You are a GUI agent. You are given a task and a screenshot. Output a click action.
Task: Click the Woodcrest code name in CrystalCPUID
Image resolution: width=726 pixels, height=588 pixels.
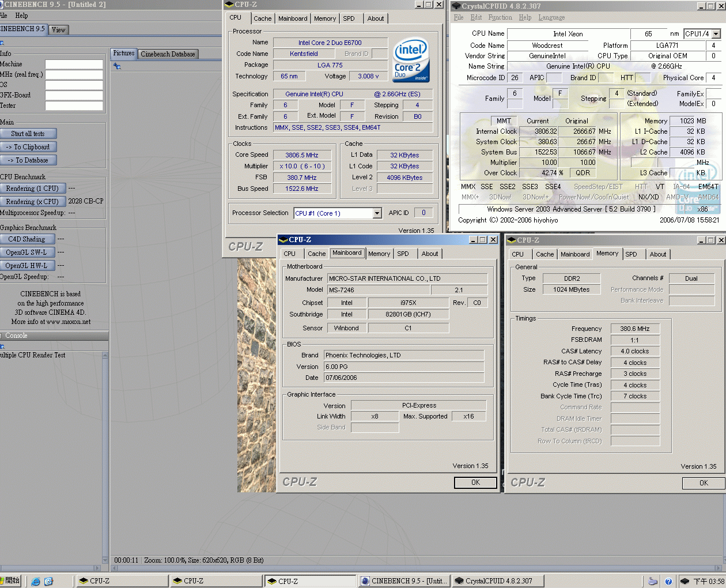click(x=547, y=46)
